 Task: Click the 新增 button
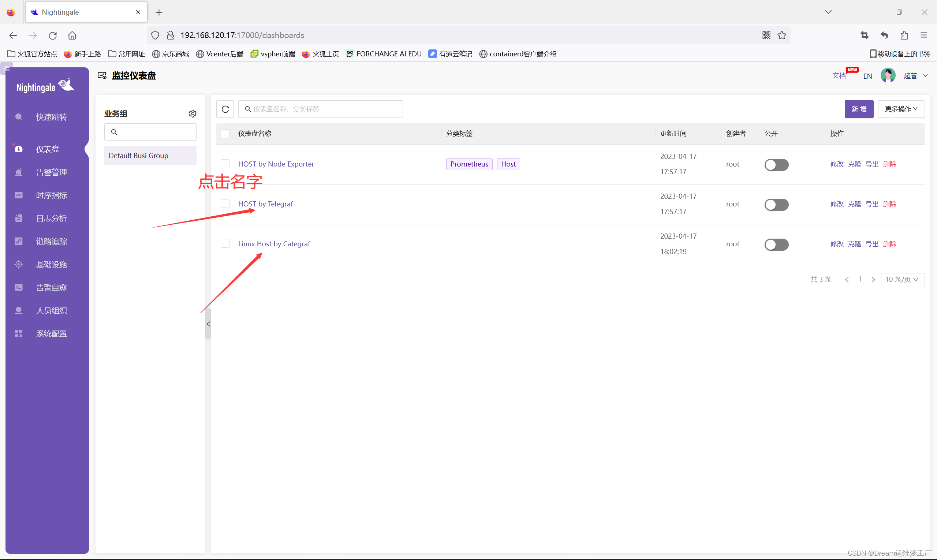pyautogui.click(x=859, y=109)
